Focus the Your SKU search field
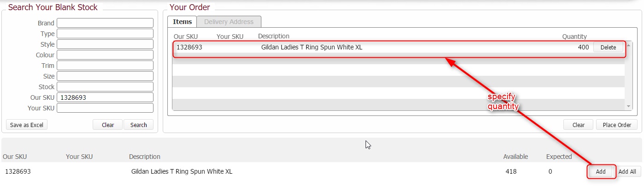This screenshot has width=644, height=188. coord(105,108)
